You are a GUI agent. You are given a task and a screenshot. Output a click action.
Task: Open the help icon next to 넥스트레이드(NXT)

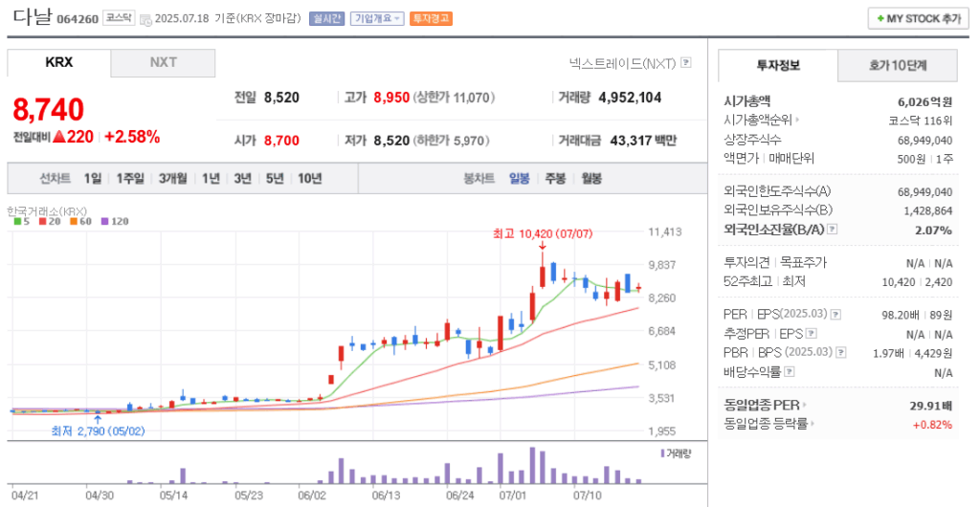tap(686, 62)
